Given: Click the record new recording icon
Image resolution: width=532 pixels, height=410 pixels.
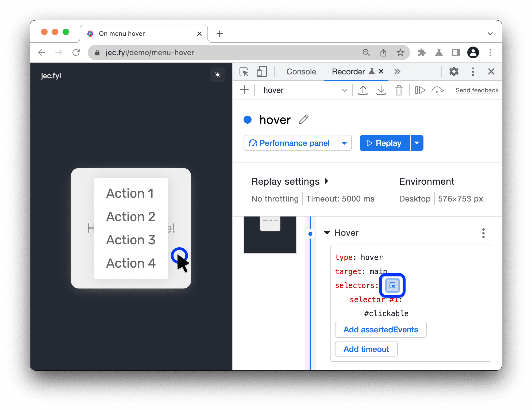Looking at the screenshot, I should [x=245, y=90].
